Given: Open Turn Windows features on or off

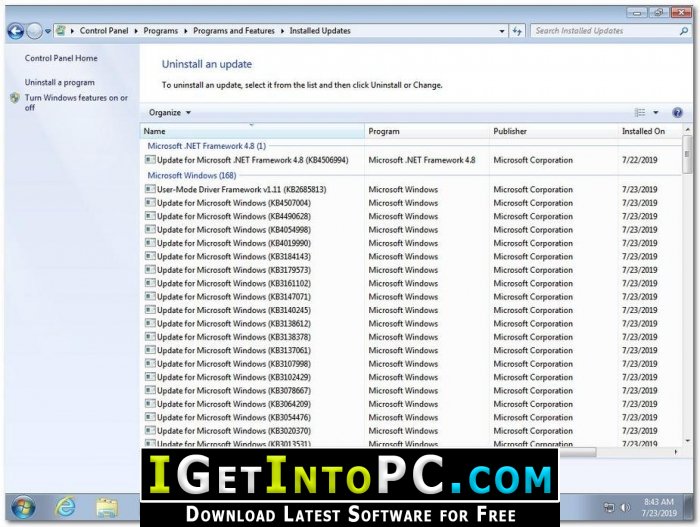Looking at the screenshot, I should (x=76, y=102).
